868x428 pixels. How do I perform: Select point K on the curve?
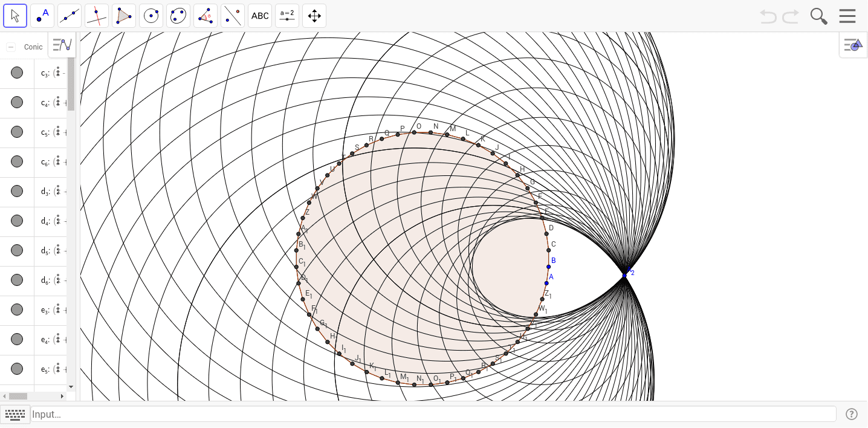click(478, 145)
